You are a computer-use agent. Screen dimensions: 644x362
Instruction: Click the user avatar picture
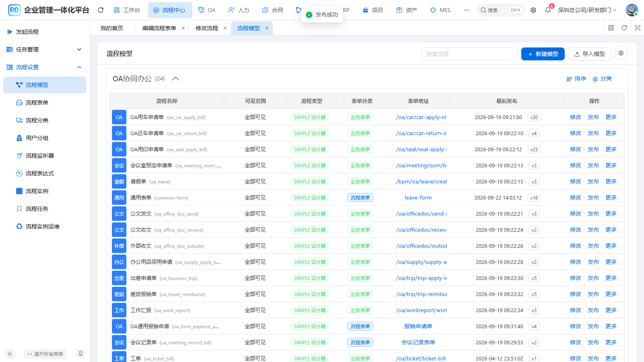[632, 10]
